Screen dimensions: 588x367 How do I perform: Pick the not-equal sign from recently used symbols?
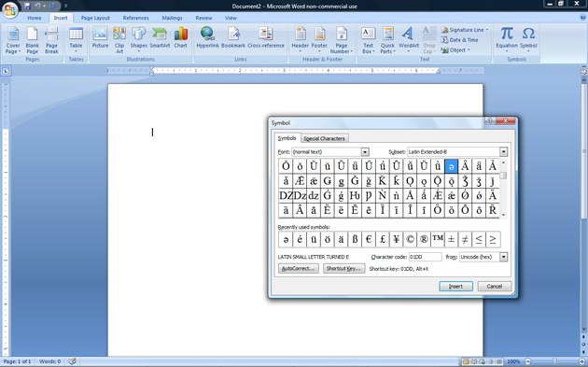pyautogui.click(x=465, y=239)
